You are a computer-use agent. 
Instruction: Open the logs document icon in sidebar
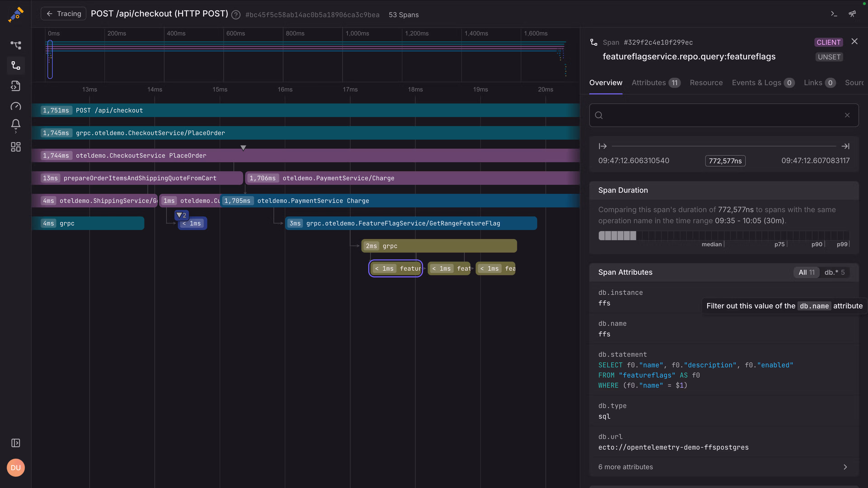click(x=16, y=86)
